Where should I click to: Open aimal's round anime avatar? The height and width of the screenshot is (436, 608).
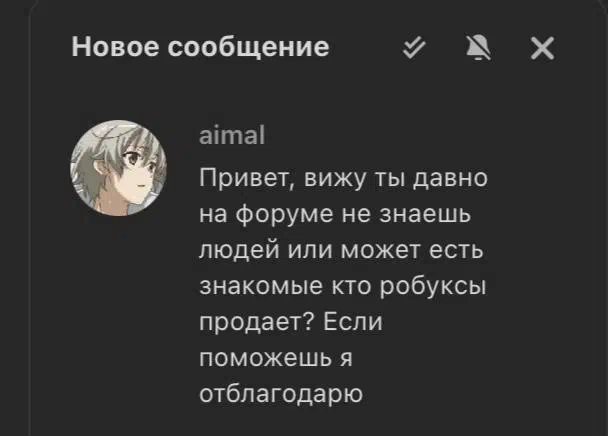click(118, 168)
